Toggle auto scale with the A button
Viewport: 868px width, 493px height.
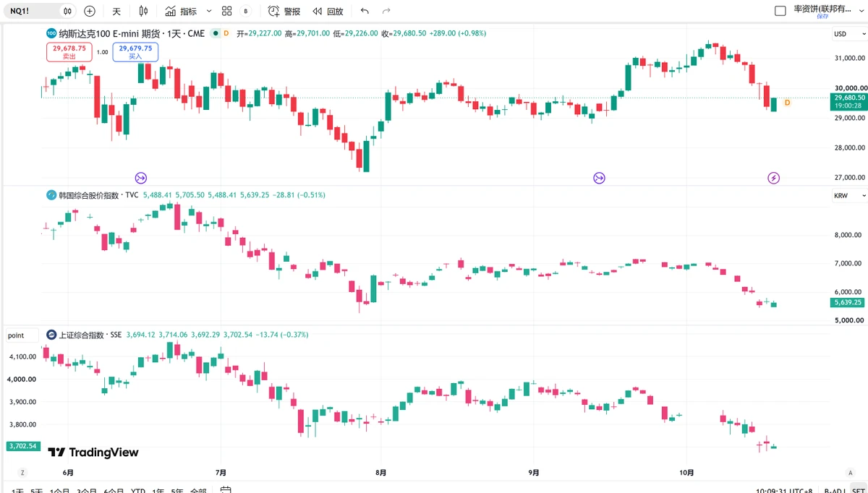point(849,472)
